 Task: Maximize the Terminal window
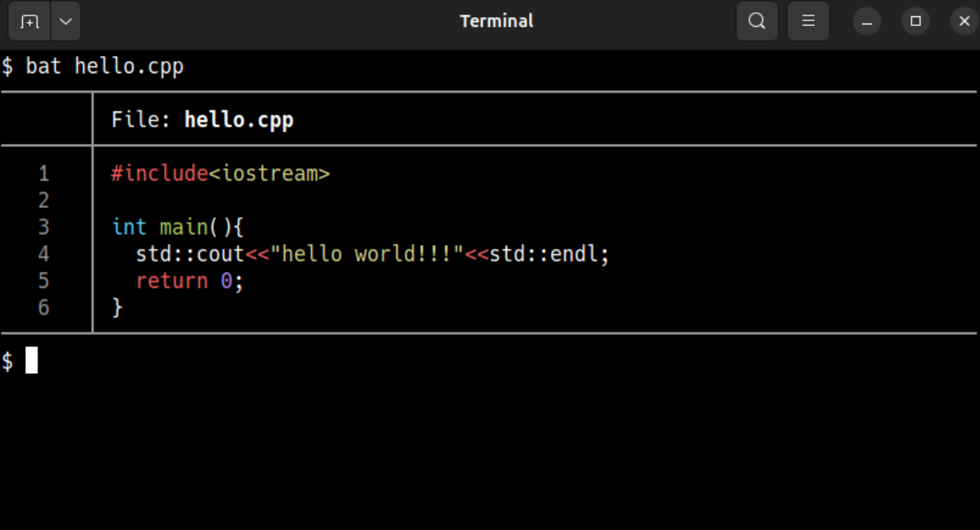tap(916, 21)
